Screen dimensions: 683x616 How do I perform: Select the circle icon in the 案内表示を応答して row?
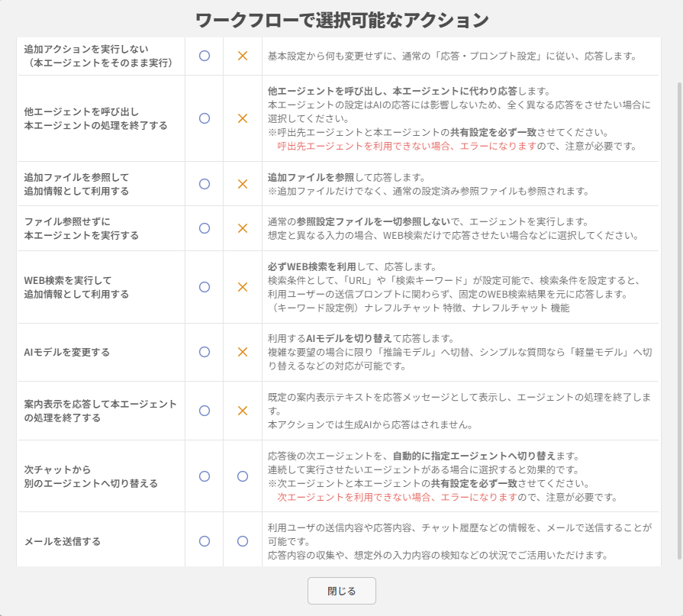pyautogui.click(x=204, y=411)
